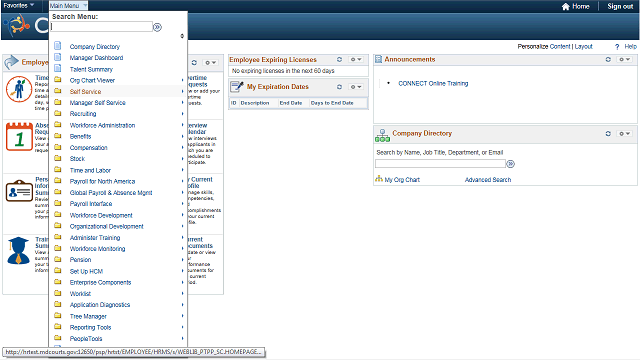Open the Reporting Tools menu item
Viewport: 640px width, 360px height.
[91, 327]
